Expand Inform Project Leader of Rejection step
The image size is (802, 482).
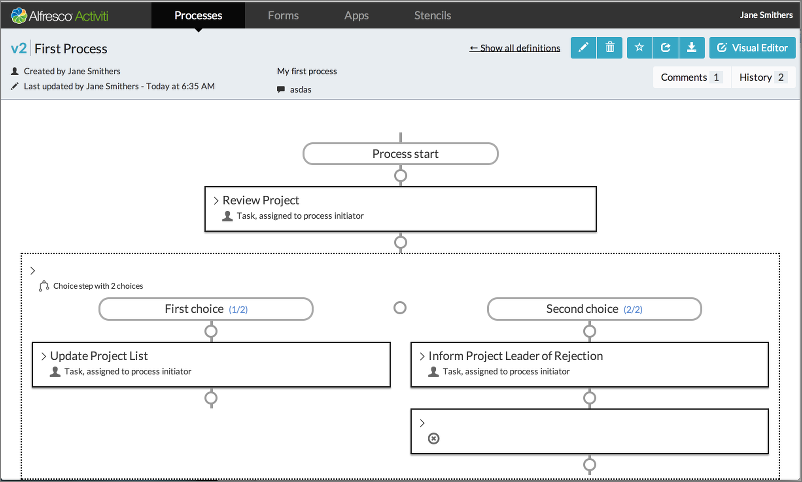coord(421,356)
